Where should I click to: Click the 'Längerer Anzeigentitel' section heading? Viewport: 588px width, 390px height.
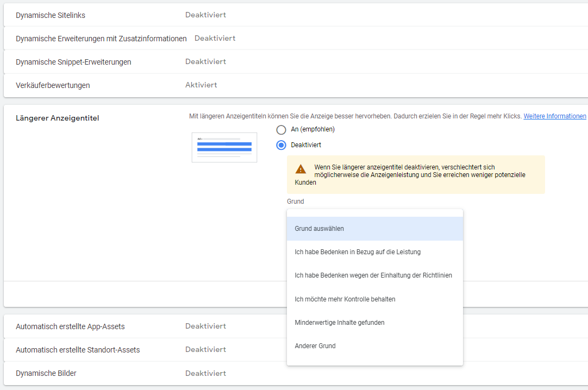pos(58,118)
